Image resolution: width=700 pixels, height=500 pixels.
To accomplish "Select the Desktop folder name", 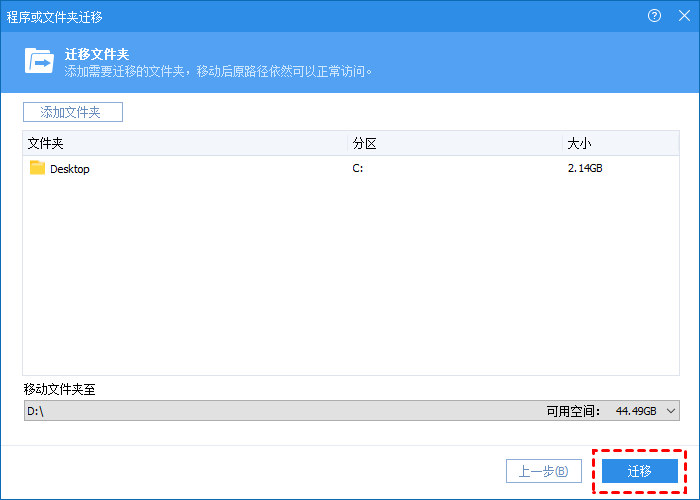I will 70,169.
